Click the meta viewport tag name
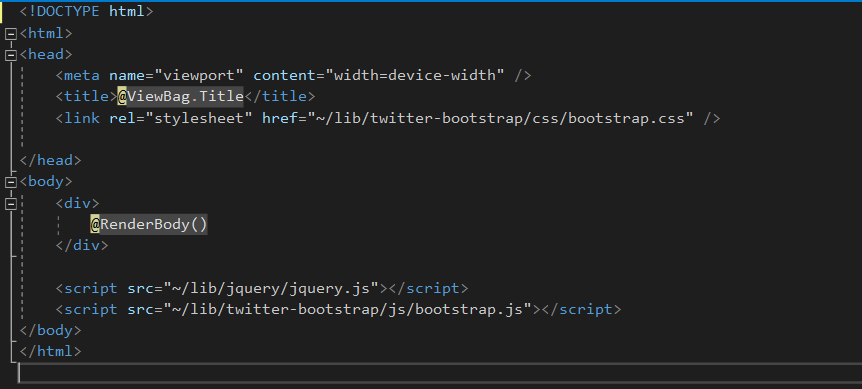Viewport: 862px width, 389px height. [x=82, y=75]
